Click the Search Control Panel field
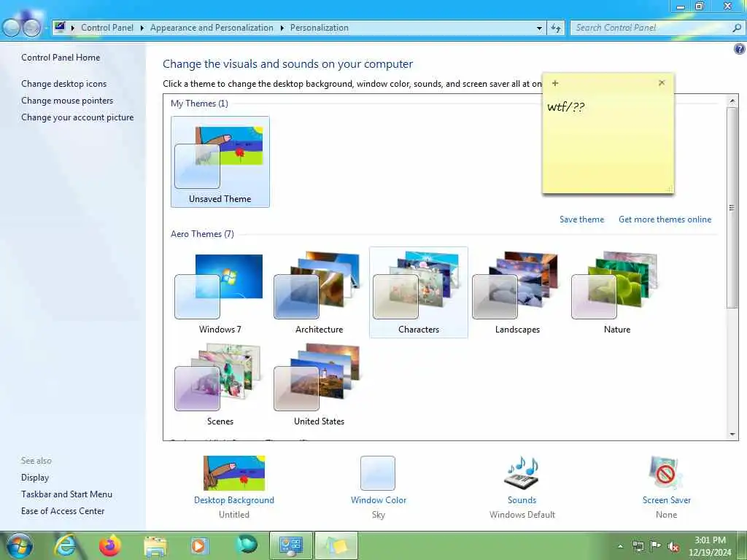This screenshot has height=560, width=747. (x=651, y=28)
